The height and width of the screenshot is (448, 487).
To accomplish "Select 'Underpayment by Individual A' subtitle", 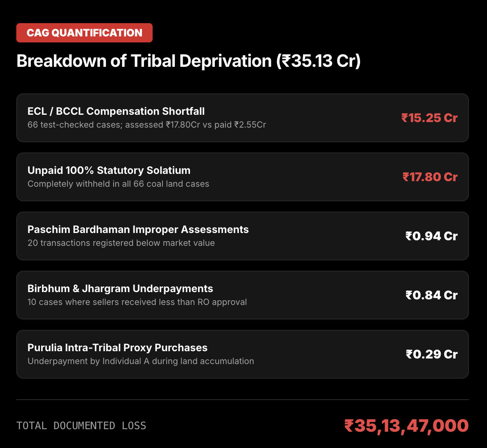I will [141, 361].
